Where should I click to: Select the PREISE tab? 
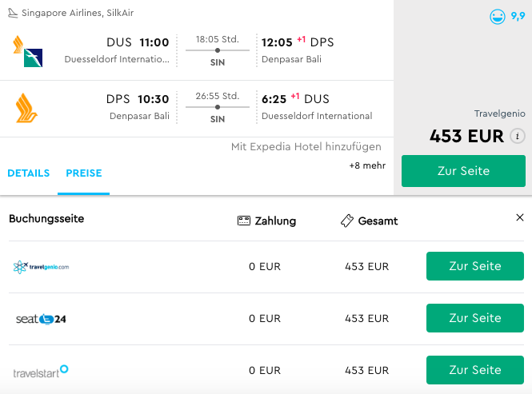(84, 173)
